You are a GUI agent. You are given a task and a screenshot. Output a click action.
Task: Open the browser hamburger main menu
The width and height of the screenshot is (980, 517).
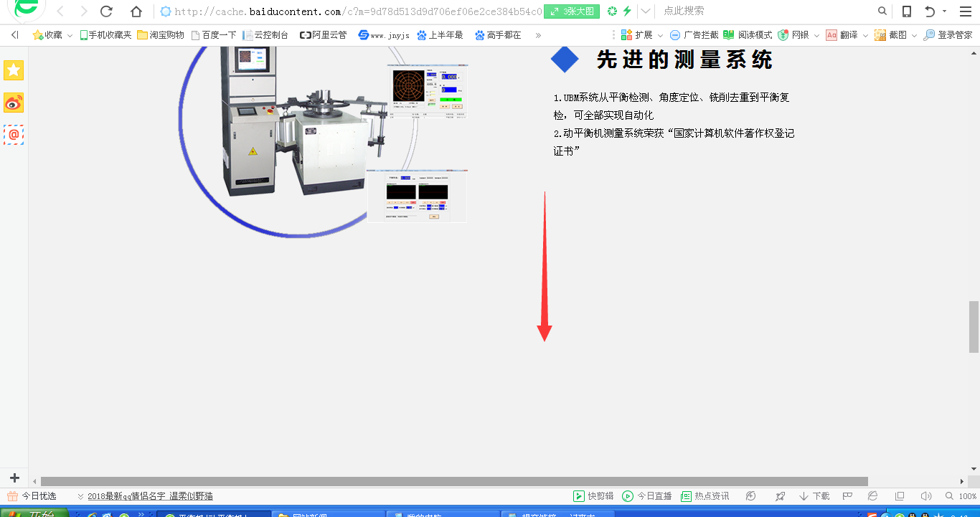[966, 11]
